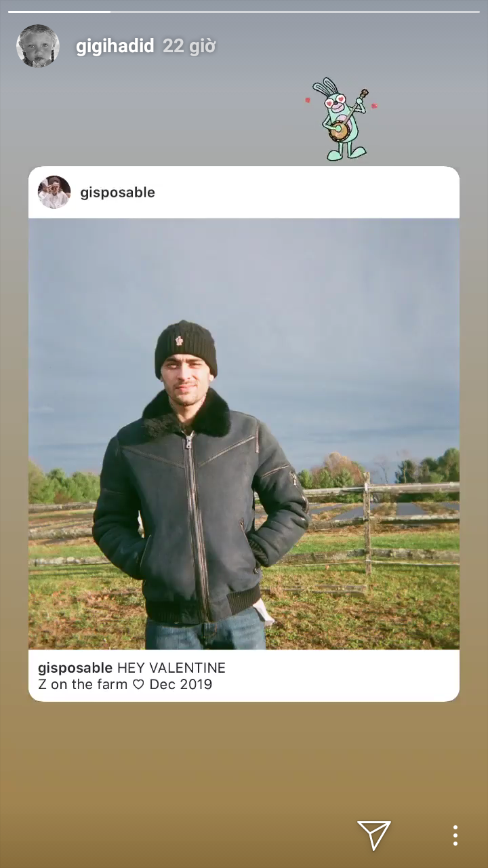Click the "22 giờ" story timestamp
Viewport: 488px width, 868px height.
pos(189,46)
